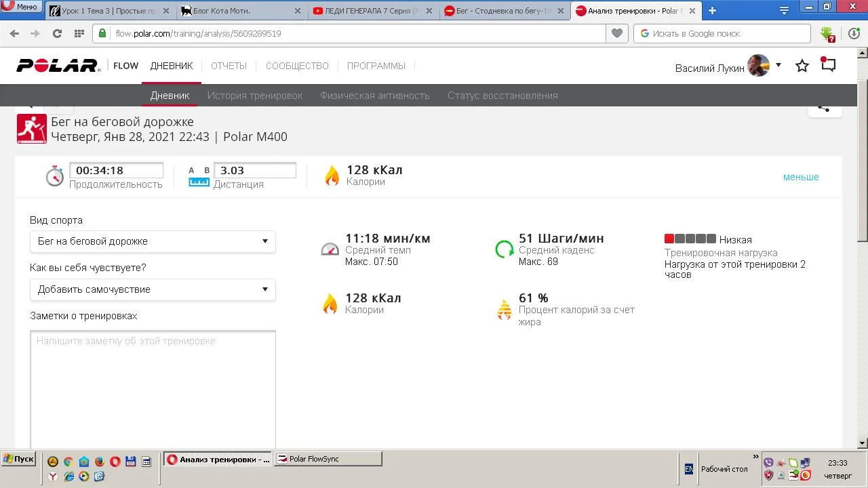Screen dimensions: 868x488
Task: Click the Polar logo
Action: [58, 66]
